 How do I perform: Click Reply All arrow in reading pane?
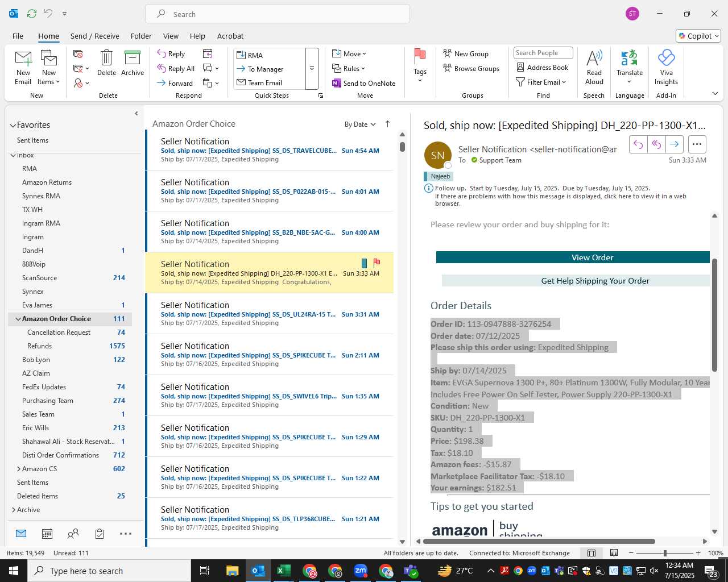pos(656,144)
